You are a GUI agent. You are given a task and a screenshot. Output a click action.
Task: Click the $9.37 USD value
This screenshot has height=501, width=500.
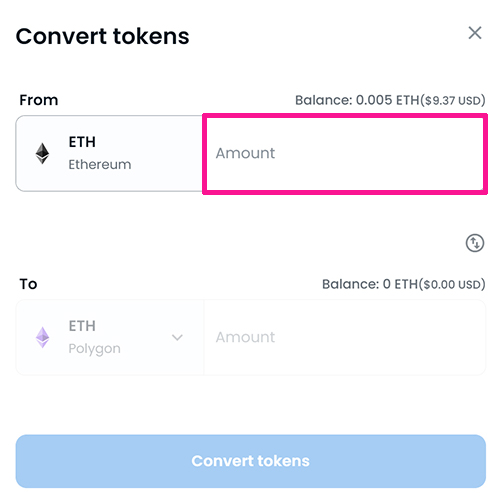452,100
